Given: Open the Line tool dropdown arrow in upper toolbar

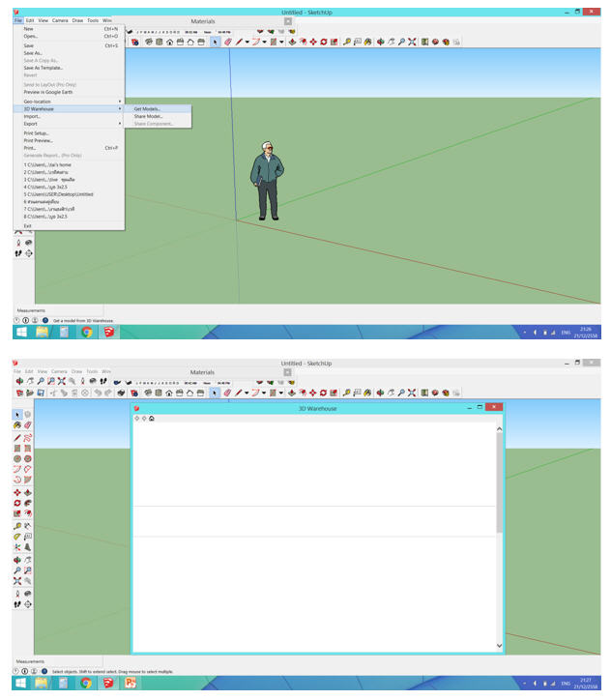Looking at the screenshot, I should tap(247, 42).
